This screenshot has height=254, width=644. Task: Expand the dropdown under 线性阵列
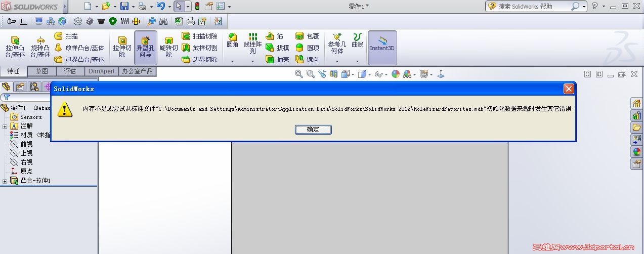(x=252, y=61)
